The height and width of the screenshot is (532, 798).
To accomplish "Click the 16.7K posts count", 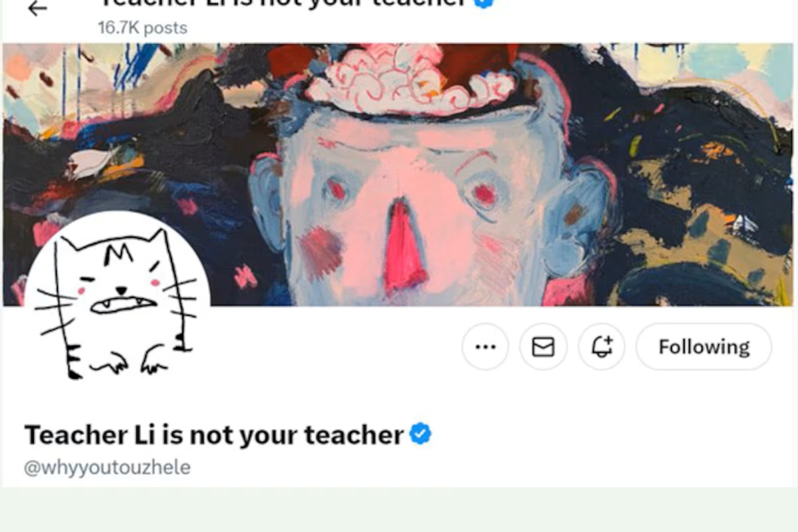I will pyautogui.click(x=142, y=28).
